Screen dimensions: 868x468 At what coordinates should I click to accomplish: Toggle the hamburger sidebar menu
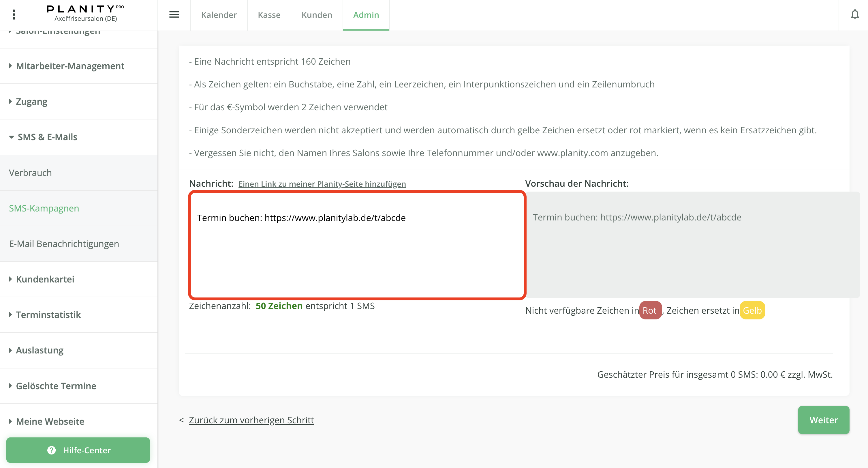pyautogui.click(x=174, y=14)
